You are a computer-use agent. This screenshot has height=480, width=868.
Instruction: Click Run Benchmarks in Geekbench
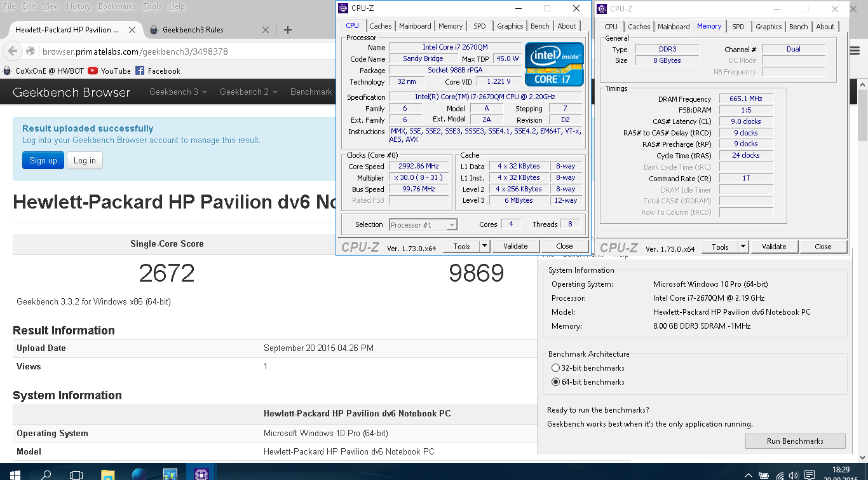795,441
